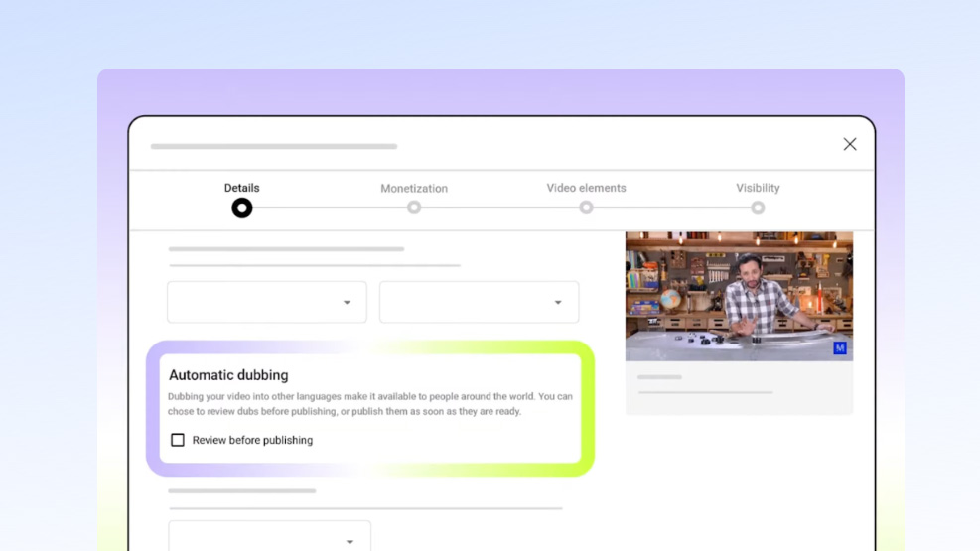
Task: Enable the Review before publishing checkbox
Action: point(178,440)
